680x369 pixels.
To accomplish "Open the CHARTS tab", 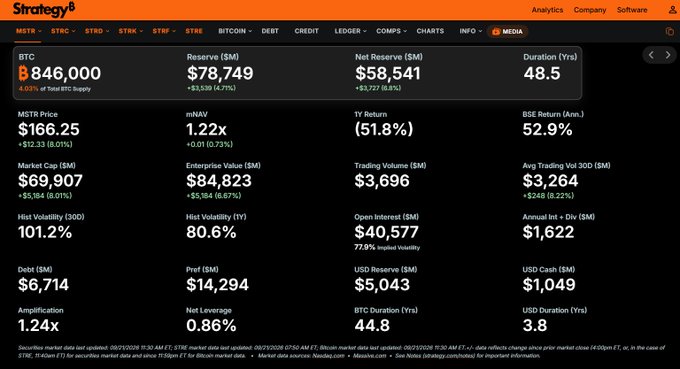I will (x=430, y=31).
